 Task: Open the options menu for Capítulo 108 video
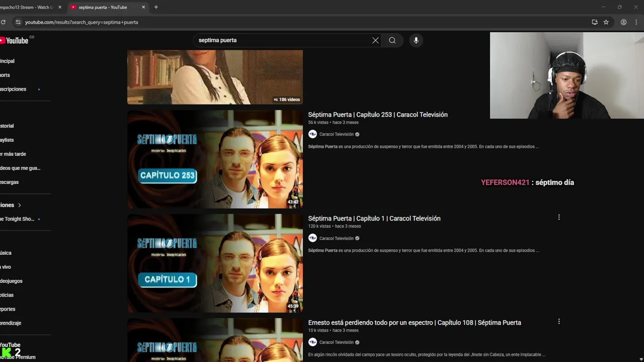coord(558,321)
